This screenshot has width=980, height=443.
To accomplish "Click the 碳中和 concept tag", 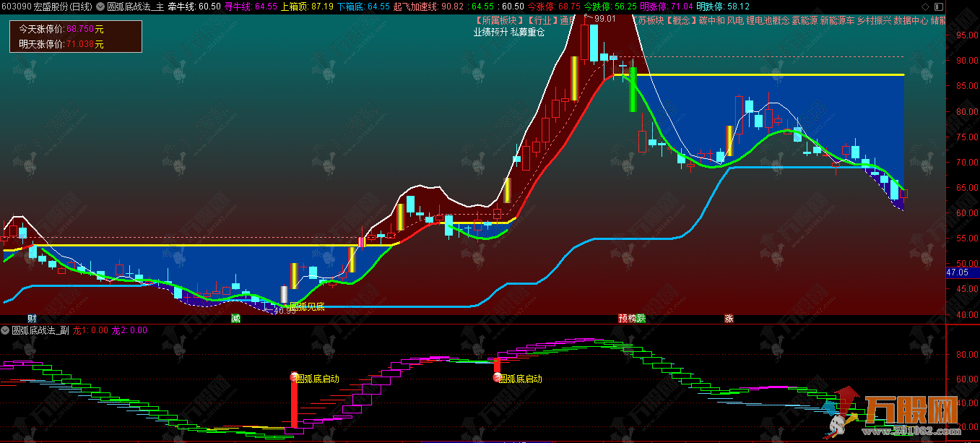I will click(x=712, y=20).
